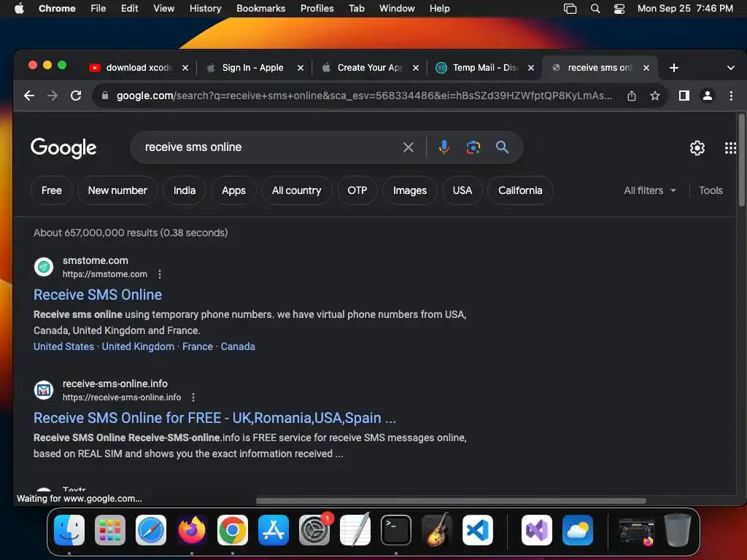Select the All country filter chip
Screen dimensions: 747x560
[296, 190]
